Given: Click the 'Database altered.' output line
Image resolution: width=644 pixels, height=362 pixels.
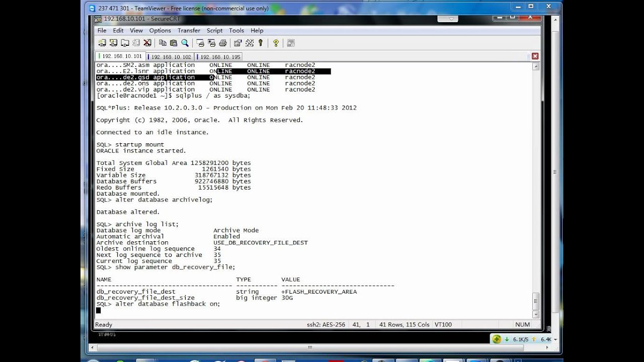Looking at the screenshot, I should click(x=128, y=212).
